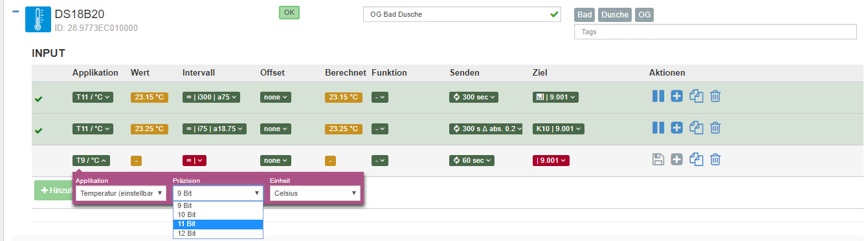
Task: Pause the first T11 input row
Action: (x=658, y=96)
